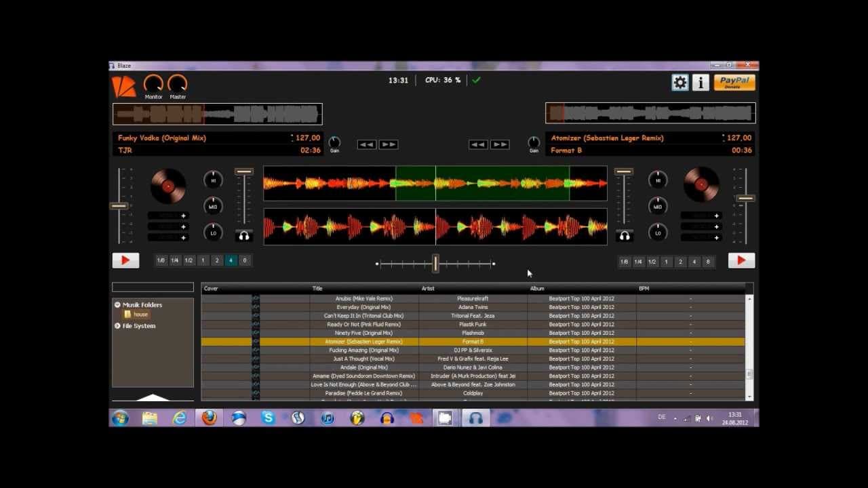The width and height of the screenshot is (868, 488).
Task: Collapse the Musik Folders tree node
Action: (117, 305)
